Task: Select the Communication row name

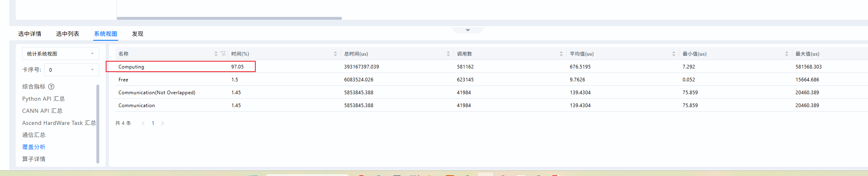Action: click(x=136, y=106)
